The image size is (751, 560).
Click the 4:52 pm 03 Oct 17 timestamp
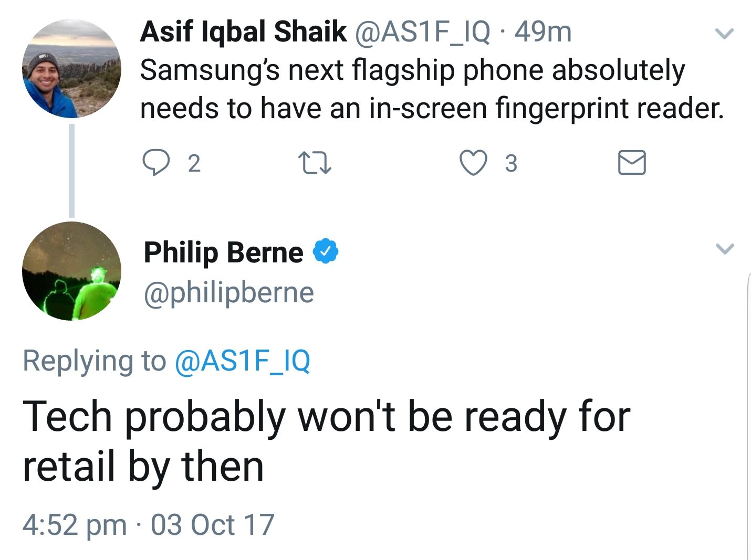tap(148, 524)
